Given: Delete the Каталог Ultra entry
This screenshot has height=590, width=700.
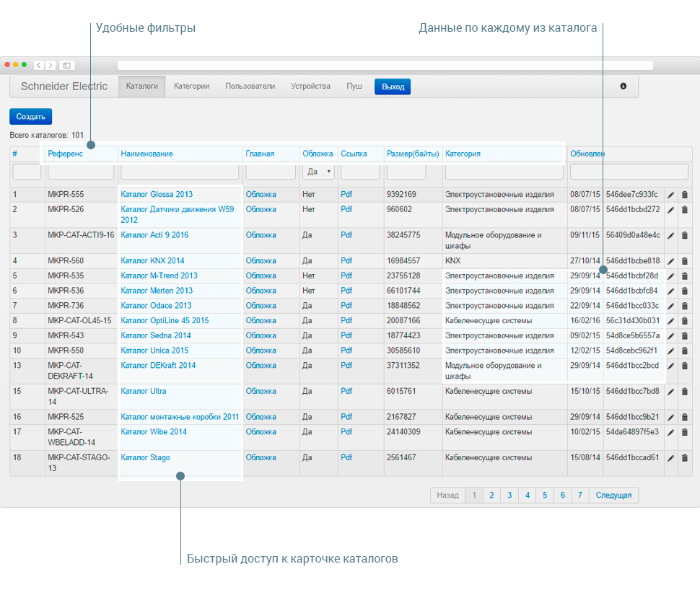Looking at the screenshot, I should [684, 392].
